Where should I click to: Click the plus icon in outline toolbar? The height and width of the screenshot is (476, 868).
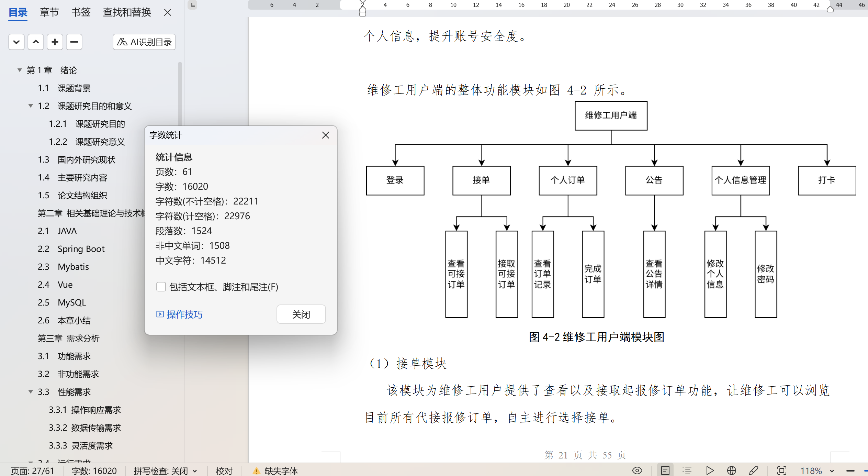coord(55,42)
